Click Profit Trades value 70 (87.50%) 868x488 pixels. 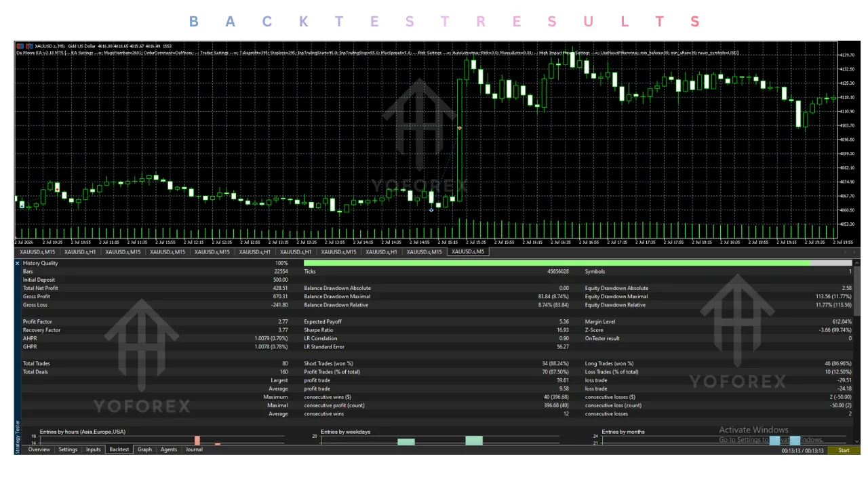coord(555,371)
